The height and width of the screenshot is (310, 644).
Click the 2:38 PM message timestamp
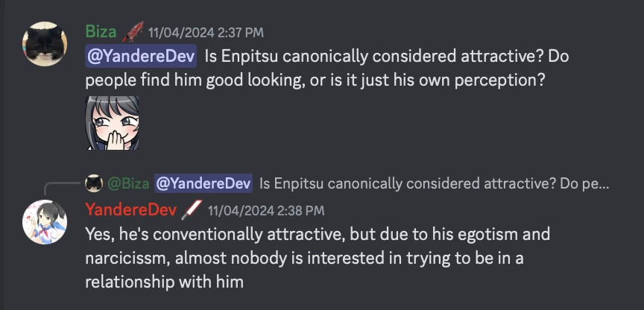[265, 211]
